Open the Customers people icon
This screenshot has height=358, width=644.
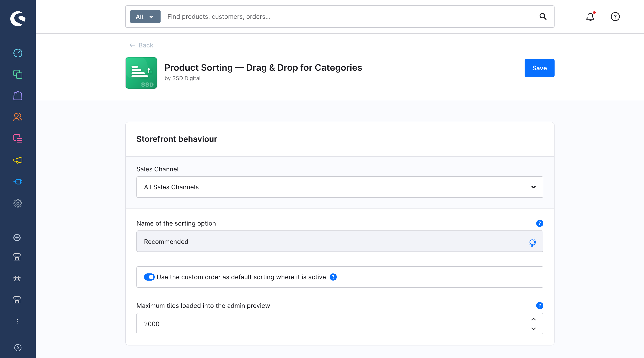coord(18,117)
